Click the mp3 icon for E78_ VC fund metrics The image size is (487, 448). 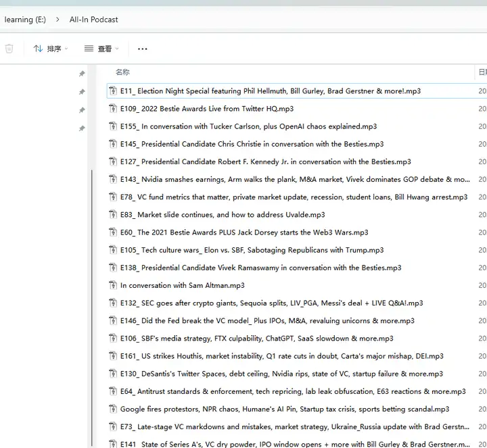click(113, 197)
